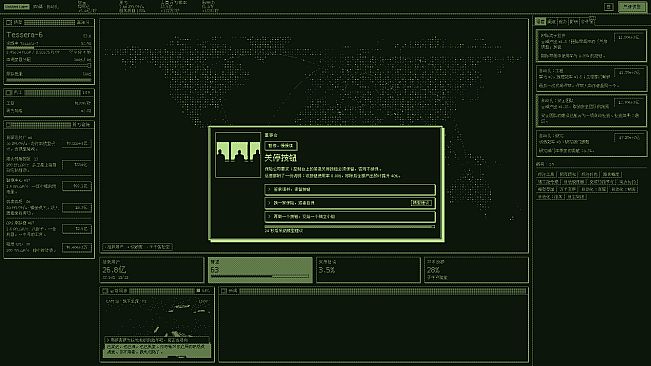This screenshot has width=651, height=366.
Task: Click the square icon in the Tessera-6 panel header
Action: coord(9,22)
